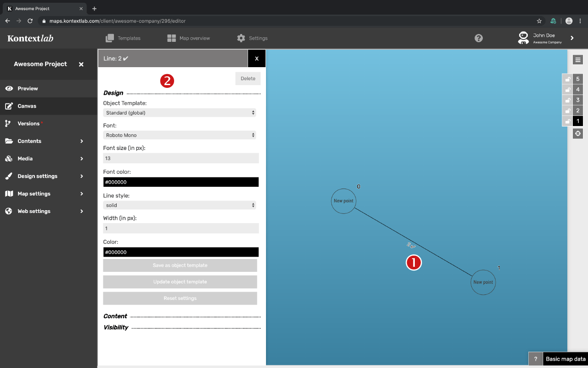Click the Design settings brush icon
Image resolution: width=588 pixels, height=368 pixels.
(9, 176)
